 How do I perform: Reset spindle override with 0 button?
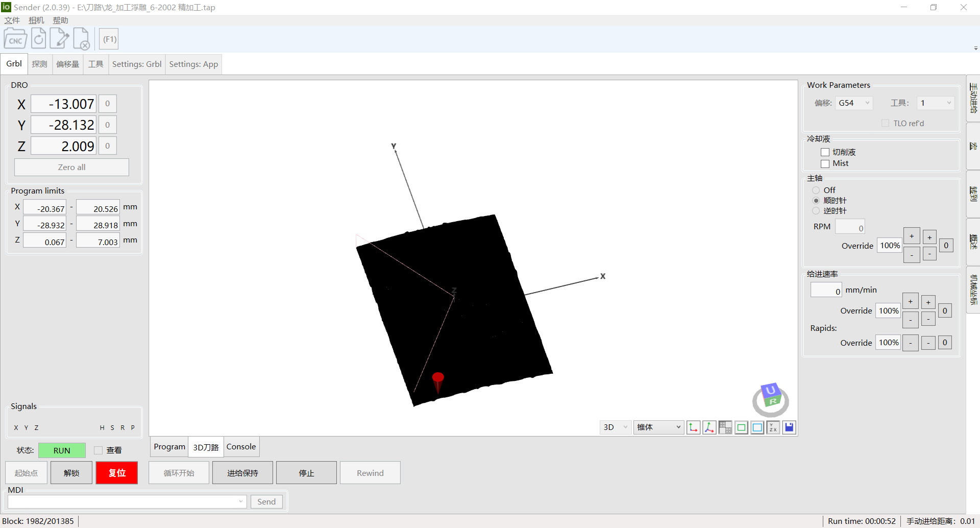click(x=946, y=246)
